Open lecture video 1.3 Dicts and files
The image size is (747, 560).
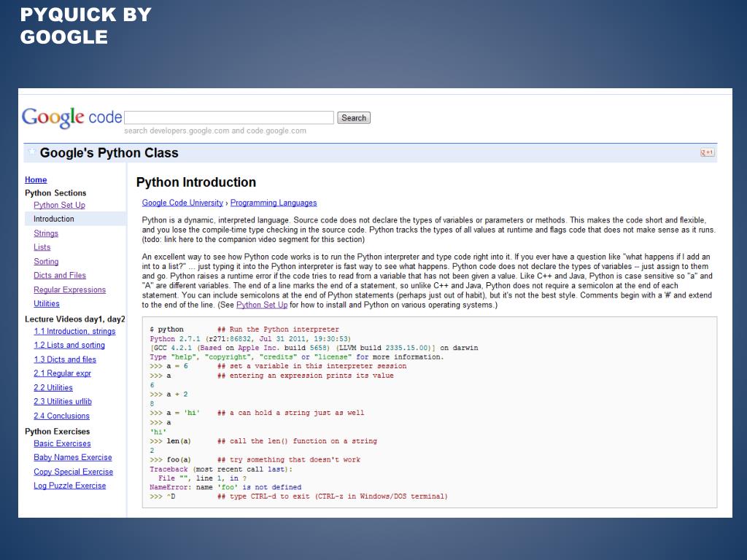65,359
